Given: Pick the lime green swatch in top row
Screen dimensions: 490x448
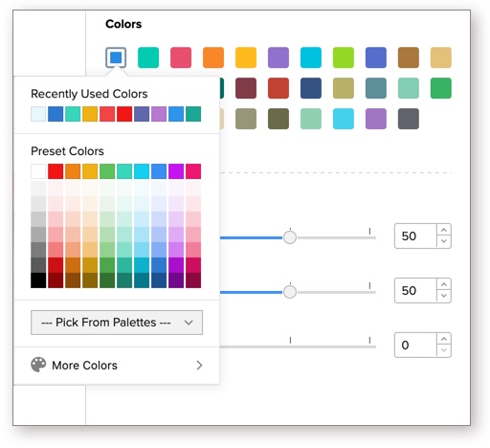Looking at the screenshot, I should point(344,57).
